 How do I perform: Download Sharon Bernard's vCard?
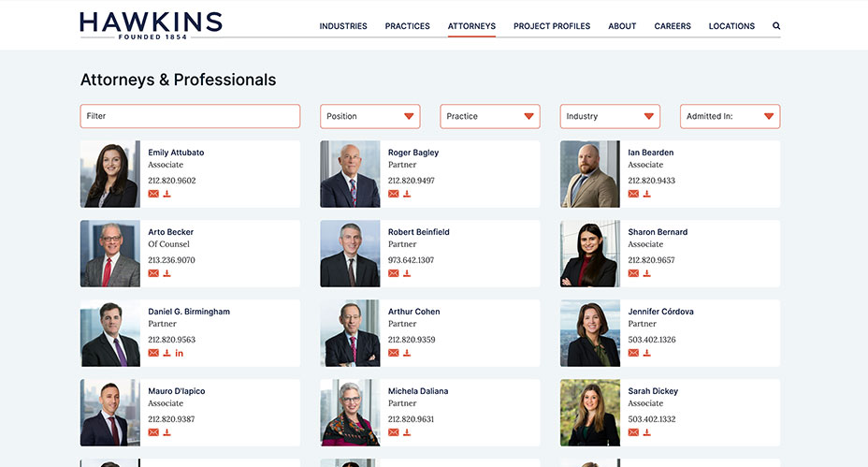(646, 273)
